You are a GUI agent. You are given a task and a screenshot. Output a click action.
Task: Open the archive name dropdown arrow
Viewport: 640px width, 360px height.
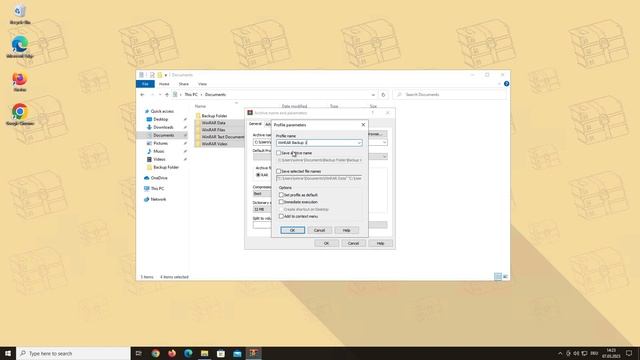384,142
